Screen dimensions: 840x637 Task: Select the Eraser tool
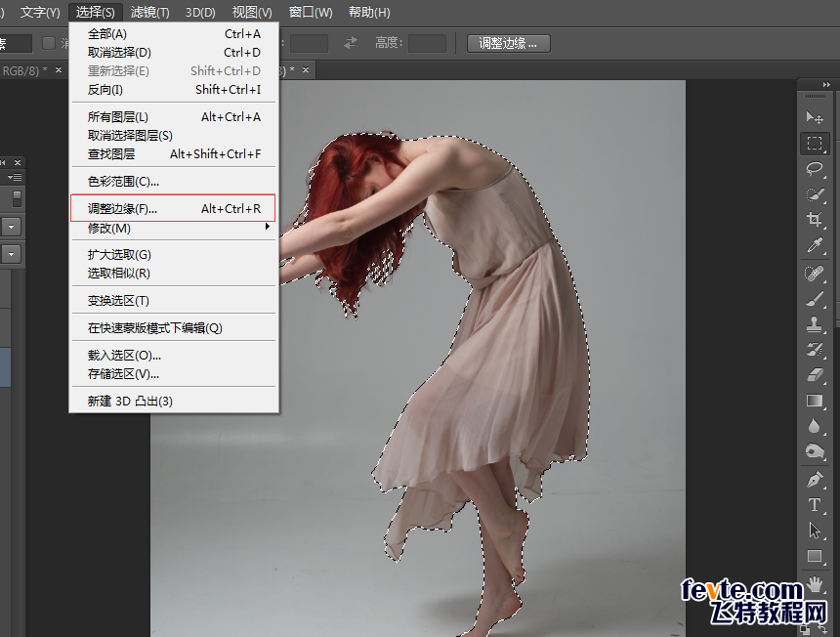(814, 374)
